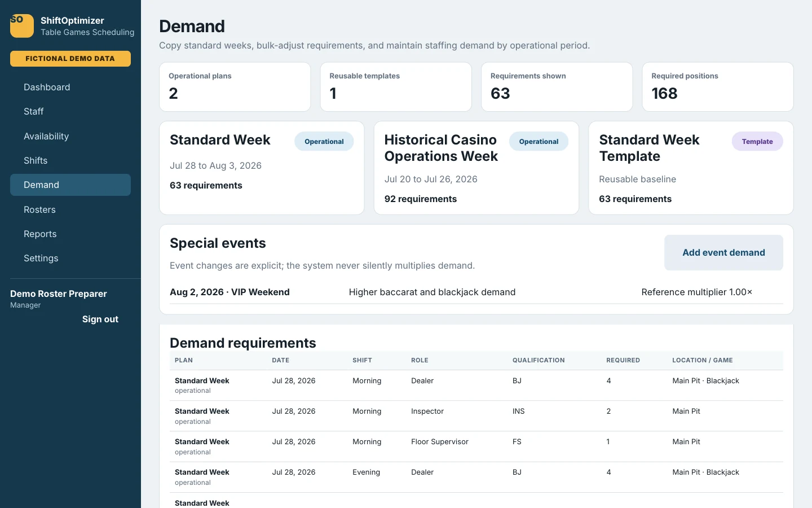The width and height of the screenshot is (812, 508).
Task: Click the PLAN column header
Action: [184, 360]
